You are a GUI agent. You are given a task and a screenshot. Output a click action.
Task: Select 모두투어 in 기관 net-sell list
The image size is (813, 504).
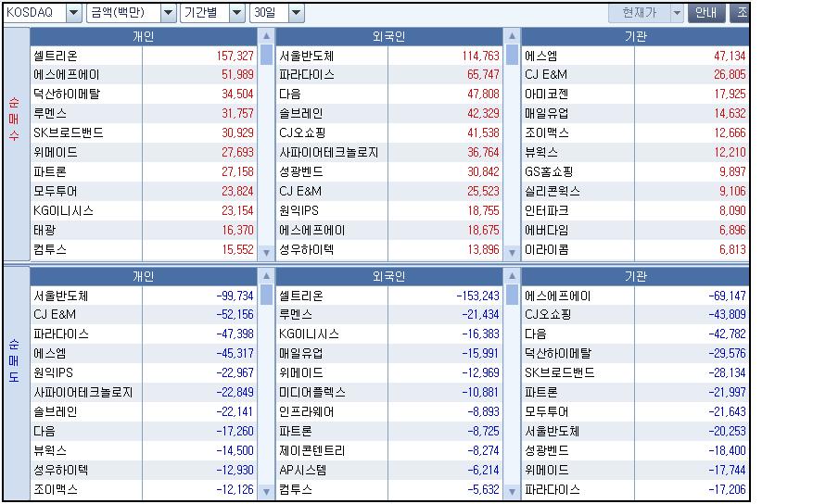click(547, 411)
